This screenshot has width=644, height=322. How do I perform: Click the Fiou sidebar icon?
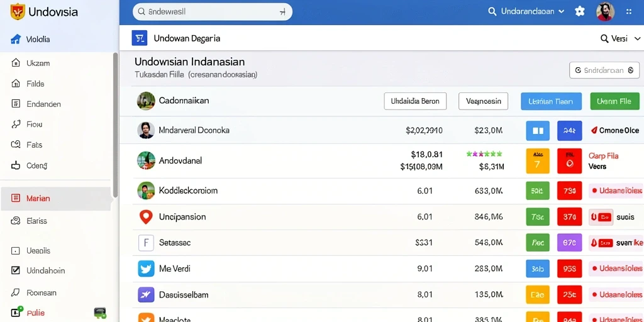16,124
